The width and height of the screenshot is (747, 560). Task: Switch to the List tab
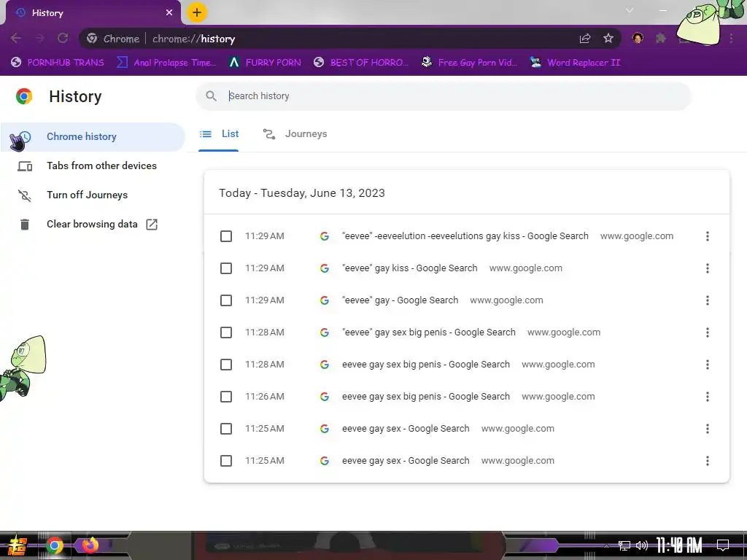219,134
